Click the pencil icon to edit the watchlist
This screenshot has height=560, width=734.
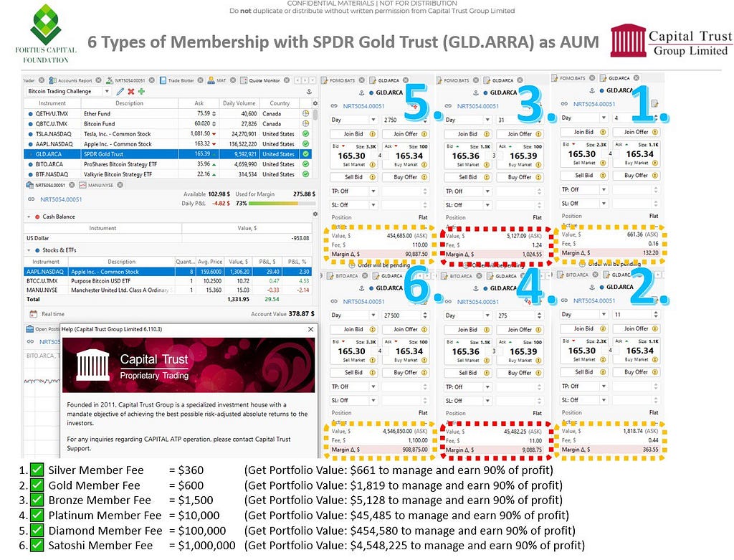point(120,91)
